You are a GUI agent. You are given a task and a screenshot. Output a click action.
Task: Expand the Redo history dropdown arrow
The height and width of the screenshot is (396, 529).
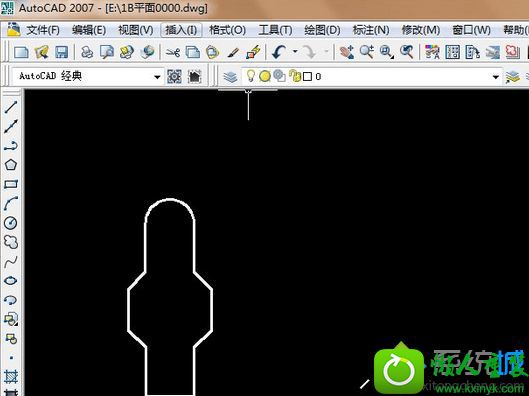pyautogui.click(x=326, y=52)
